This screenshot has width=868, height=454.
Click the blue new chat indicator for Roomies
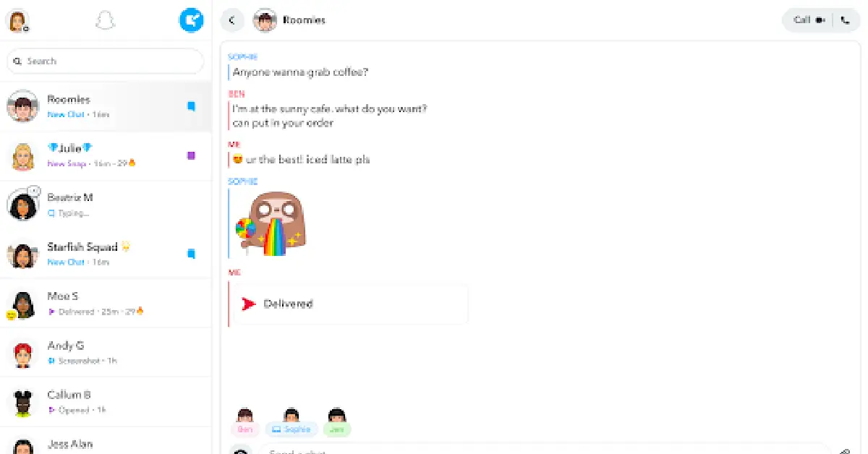191,106
